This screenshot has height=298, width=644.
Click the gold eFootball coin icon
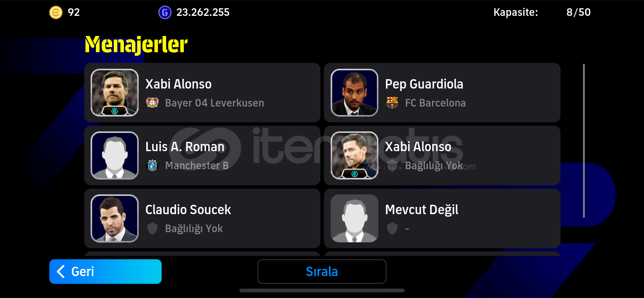(x=56, y=13)
